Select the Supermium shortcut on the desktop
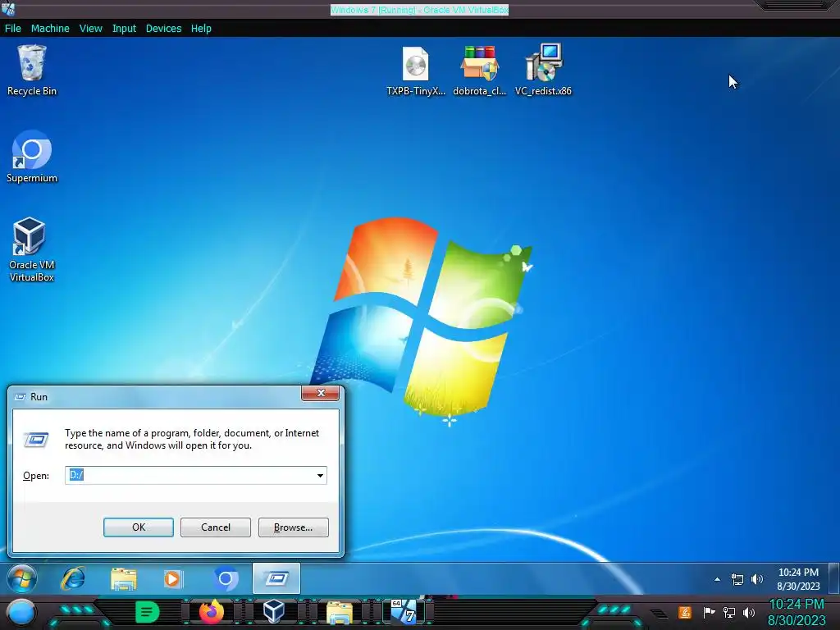Image resolution: width=840 pixels, height=630 pixels. [32, 157]
